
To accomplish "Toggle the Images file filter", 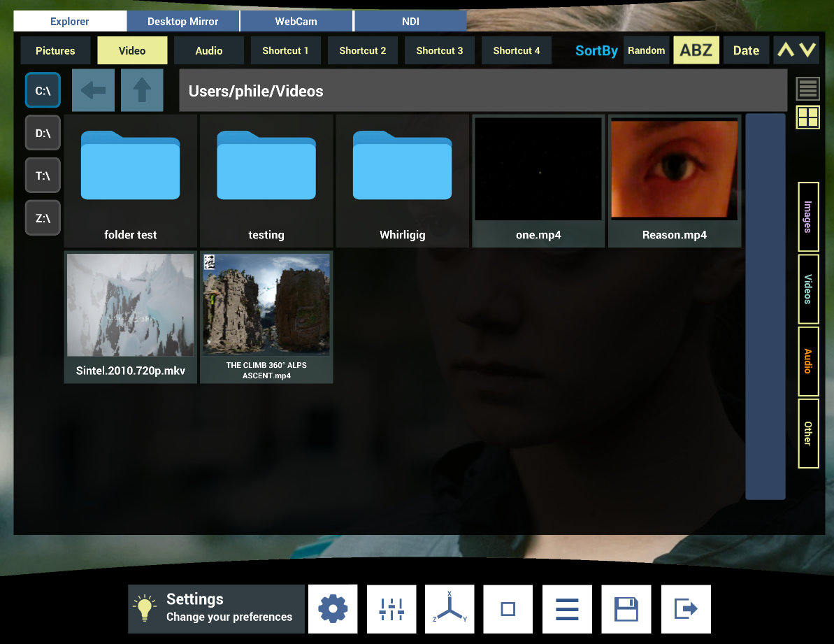I will (808, 217).
